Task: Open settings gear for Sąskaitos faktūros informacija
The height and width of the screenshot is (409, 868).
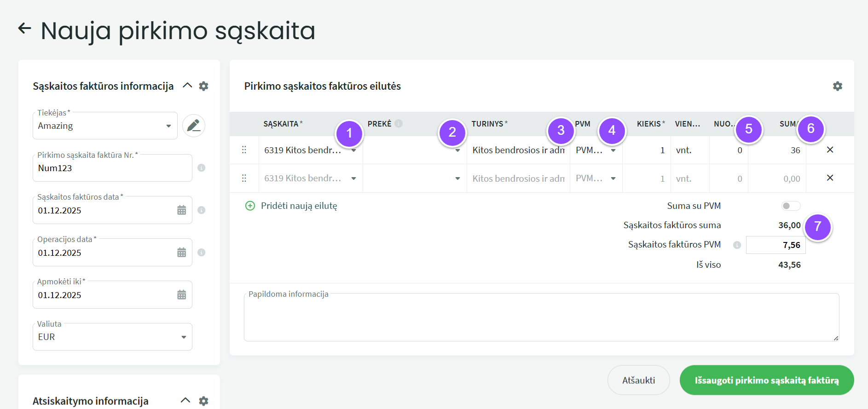Action: coord(203,86)
